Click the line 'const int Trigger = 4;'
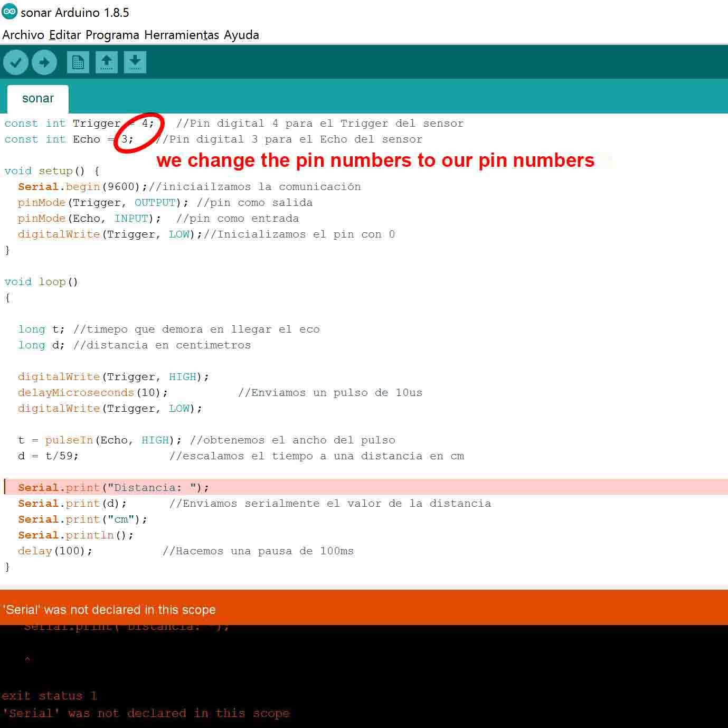The width and height of the screenshot is (728, 728). click(79, 124)
